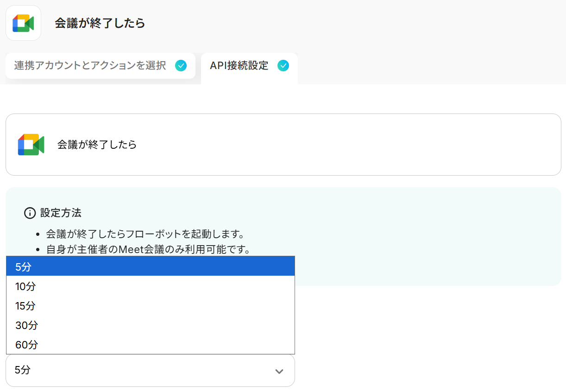Click the bullet about 主催者のMeet会議のみ利用可能
Screen dimensions: 566x392
[148, 249]
